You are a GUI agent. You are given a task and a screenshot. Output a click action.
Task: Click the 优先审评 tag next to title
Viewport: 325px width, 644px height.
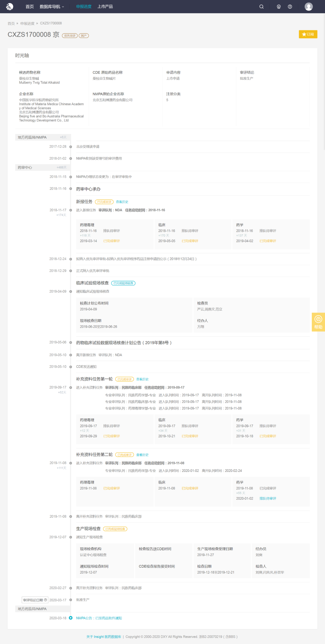click(x=70, y=36)
